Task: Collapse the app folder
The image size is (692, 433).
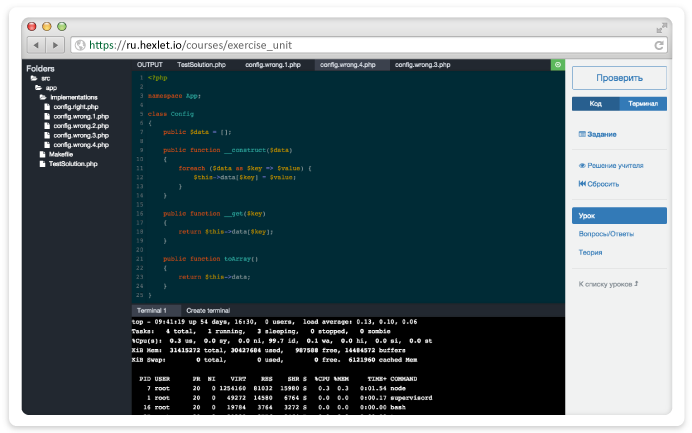Action: (38, 88)
